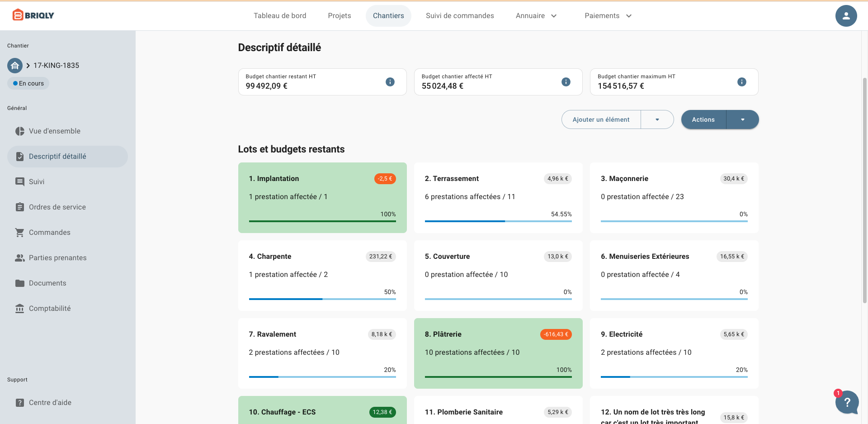The image size is (868, 424).
Task: Select the 8. Plâtrerie lot title
Action: point(443,334)
